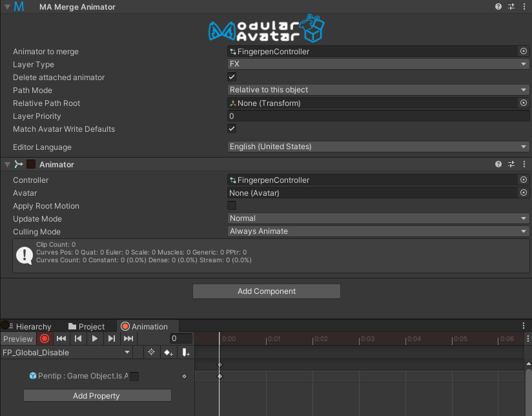Screen dimensions: 532x416
Task: Open object picker for Animator to merge
Action: click(524, 51)
